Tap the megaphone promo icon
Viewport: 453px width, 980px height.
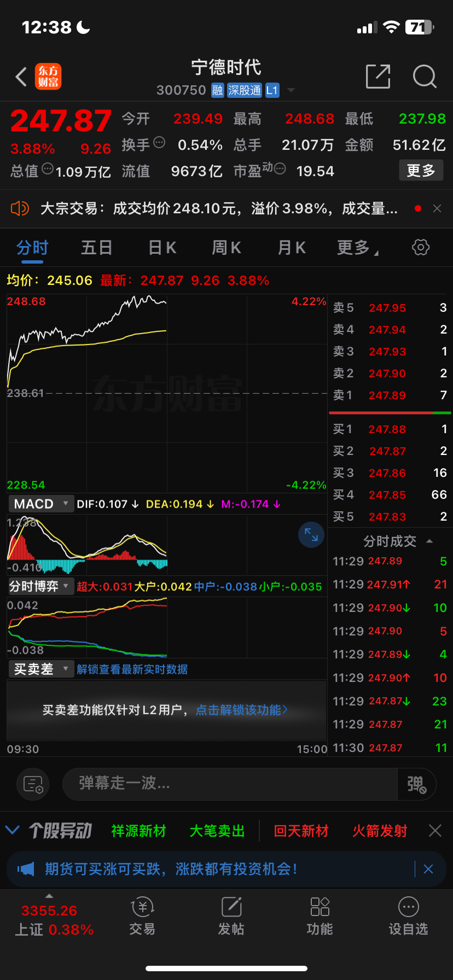(x=25, y=869)
